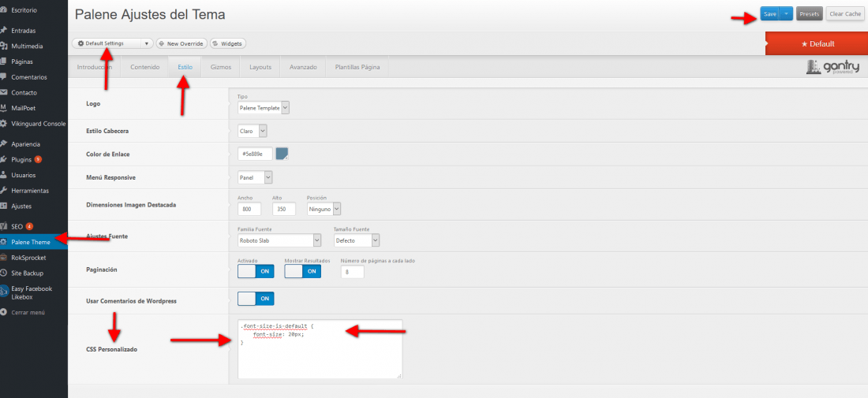Open the Menú Responsive Panel dropdown
Viewport: 868px width, 398px height.
point(255,177)
